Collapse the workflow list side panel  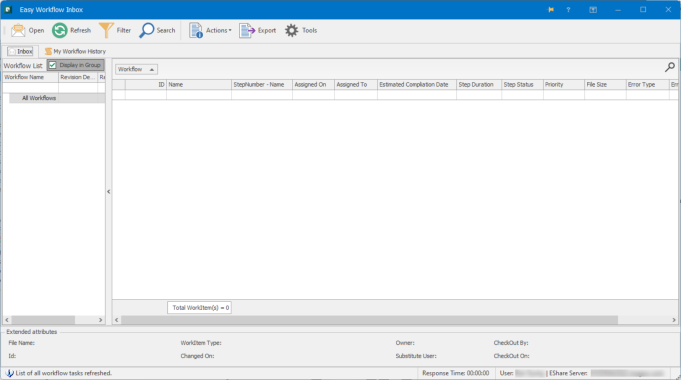tap(109, 192)
